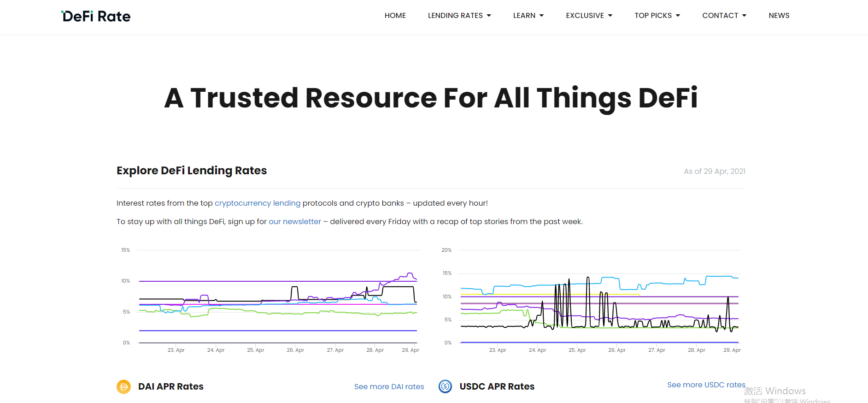The width and height of the screenshot is (868, 403).
Task: Open the our newsletter link
Action: pos(294,222)
